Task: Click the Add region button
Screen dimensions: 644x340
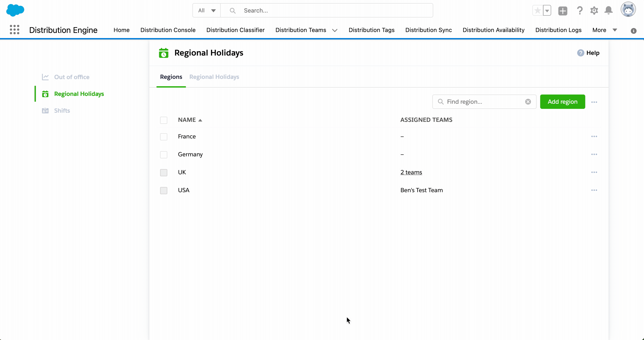Action: tap(563, 102)
